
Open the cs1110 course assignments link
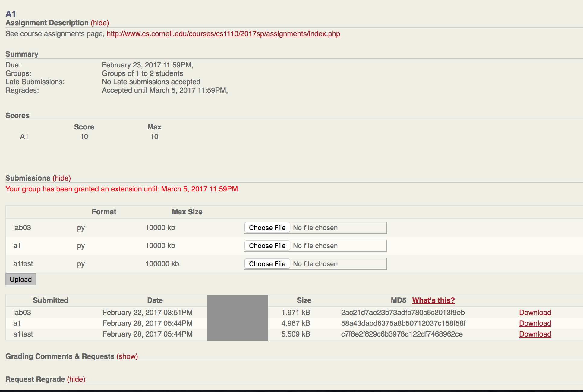click(223, 34)
